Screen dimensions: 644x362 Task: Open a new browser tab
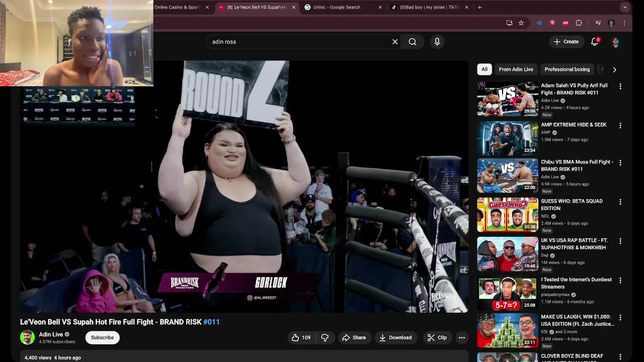(x=479, y=7)
